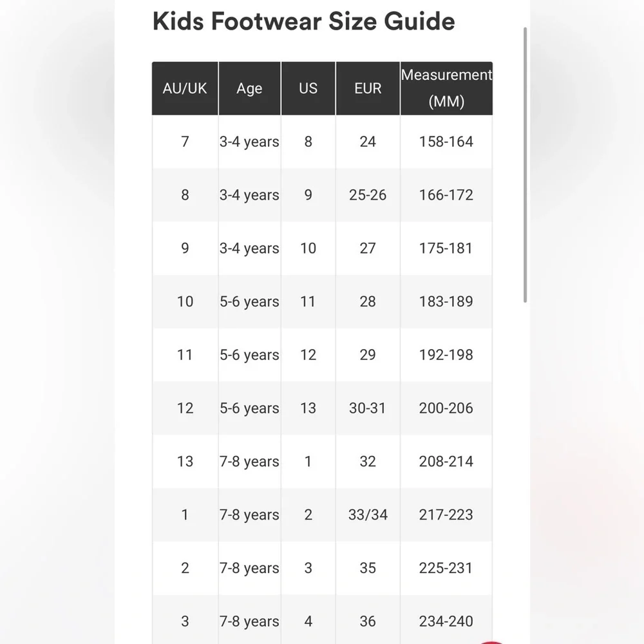Click the red floating button at bottom
The image size is (644, 644).
click(x=491, y=642)
